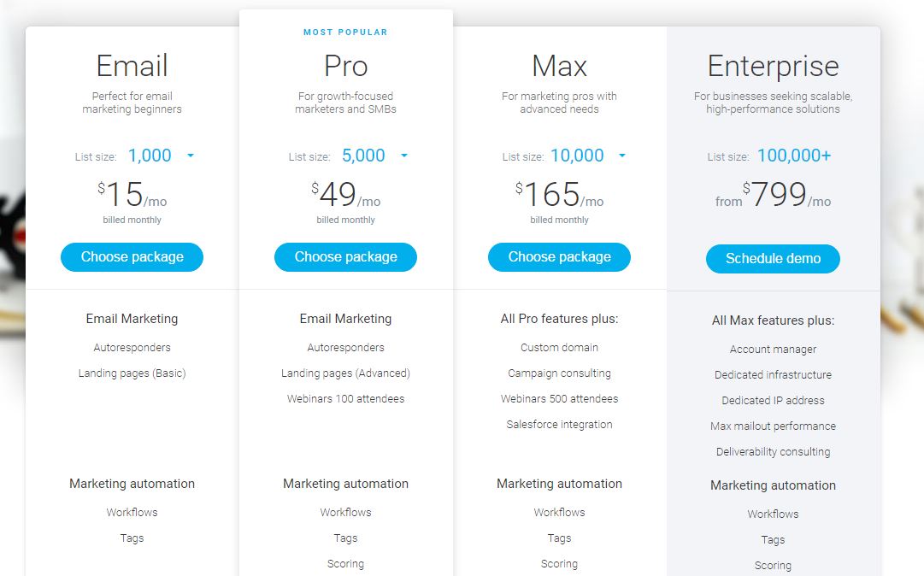Open the Pro plan list size dropdown arrow
The image size is (924, 576).
(404, 156)
